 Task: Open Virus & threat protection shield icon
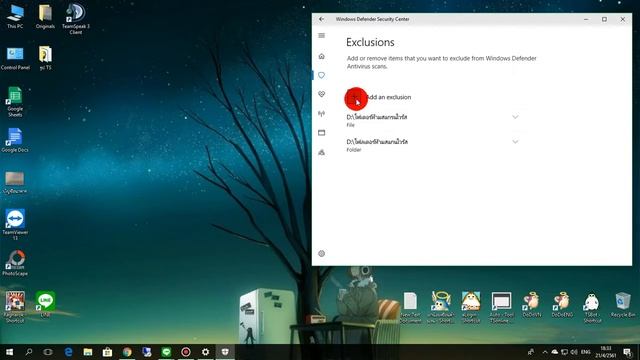[x=322, y=75]
